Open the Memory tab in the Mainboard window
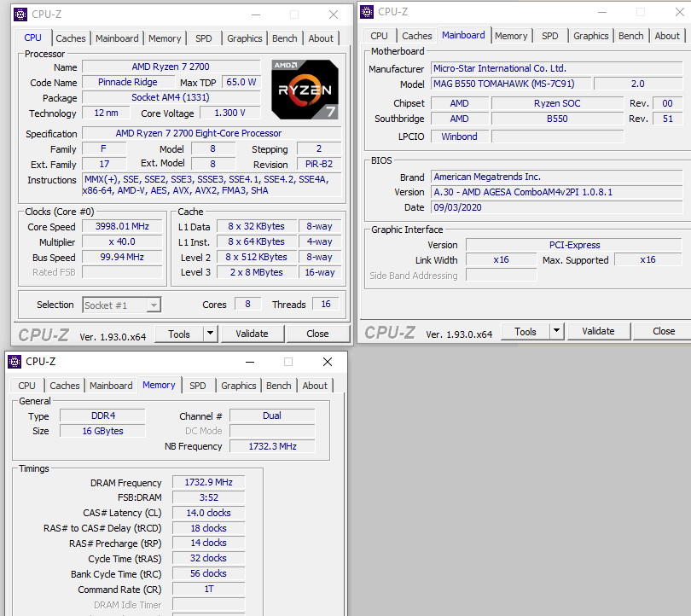Image resolution: width=691 pixels, height=616 pixels. (511, 36)
